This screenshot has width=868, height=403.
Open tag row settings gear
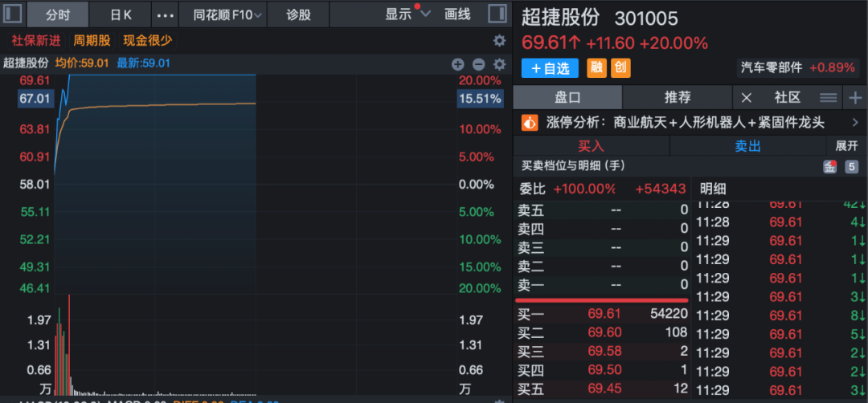[499, 40]
